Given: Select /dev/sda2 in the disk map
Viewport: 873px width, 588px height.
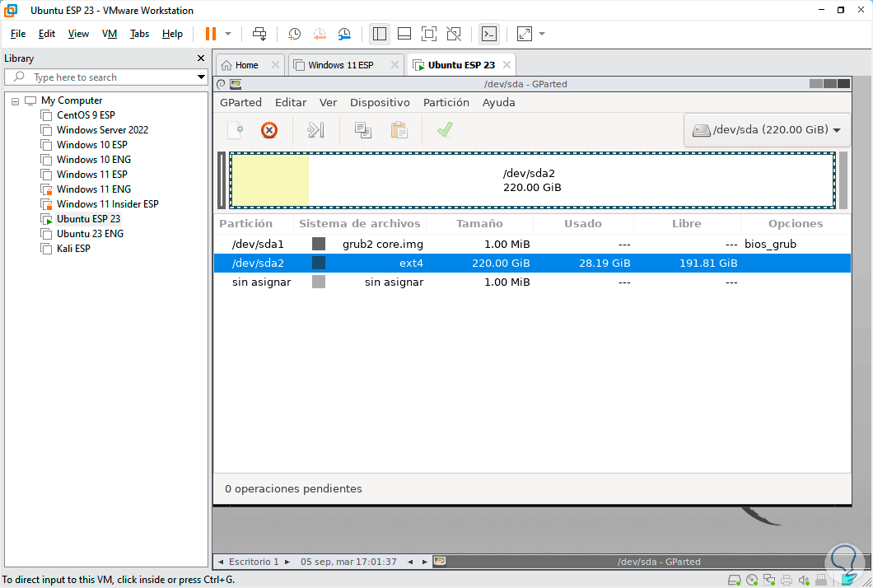Looking at the screenshot, I should (532, 180).
